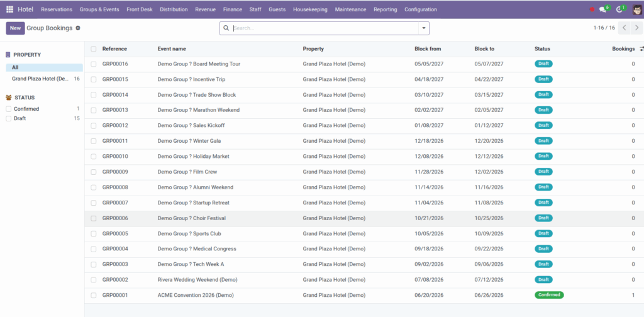Open Group Bookings gear settings icon
The image size is (644, 317).
(78, 28)
